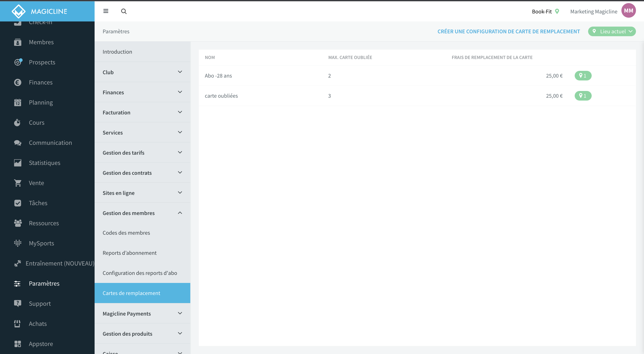644x354 pixels.
Task: Click the Paramètres sliders icon
Action: pos(17,284)
